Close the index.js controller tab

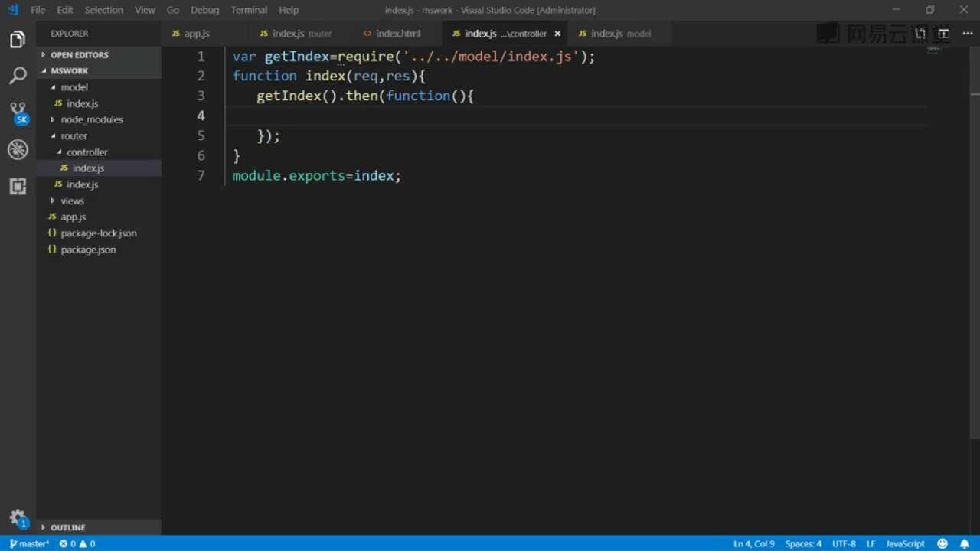557,34
